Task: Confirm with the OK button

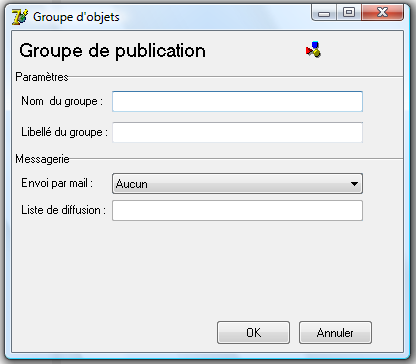Action: click(x=253, y=332)
